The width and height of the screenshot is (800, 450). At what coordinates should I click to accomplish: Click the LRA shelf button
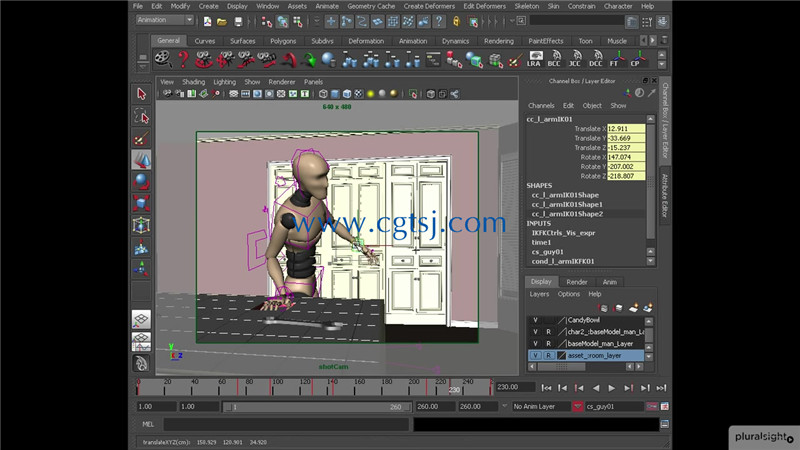pyautogui.click(x=534, y=59)
